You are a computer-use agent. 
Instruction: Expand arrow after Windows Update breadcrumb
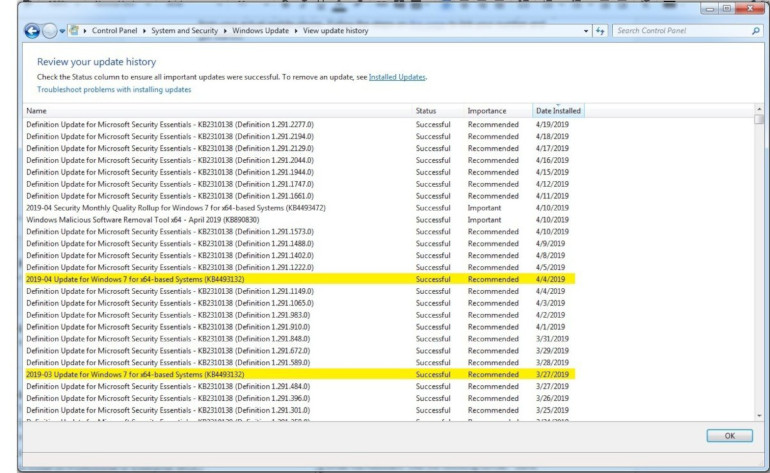tap(296, 31)
